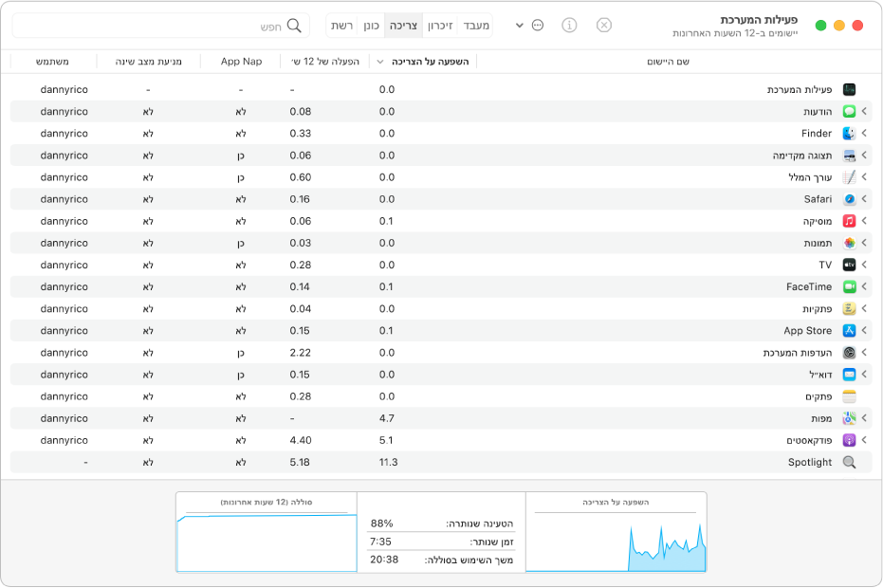The image size is (883, 588).
Task: Expand the Finder row disclosure chevron
Action: point(864,134)
